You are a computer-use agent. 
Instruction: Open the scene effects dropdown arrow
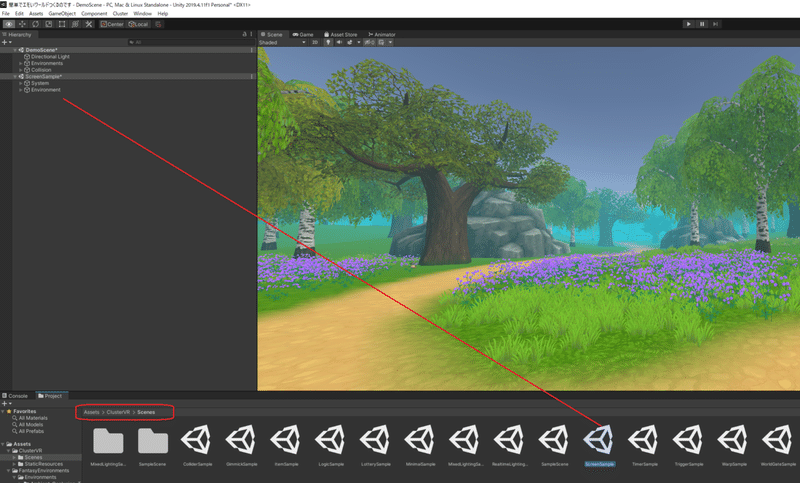tap(358, 42)
